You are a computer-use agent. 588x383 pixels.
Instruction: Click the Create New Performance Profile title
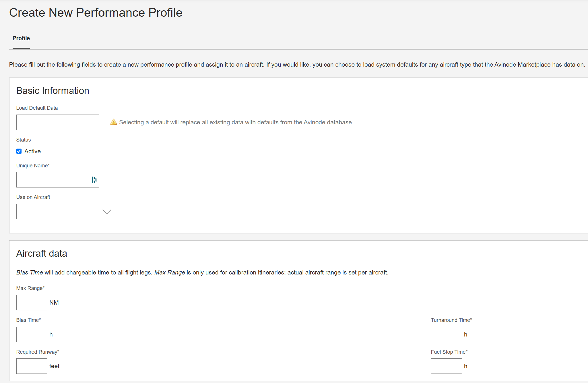[96, 13]
